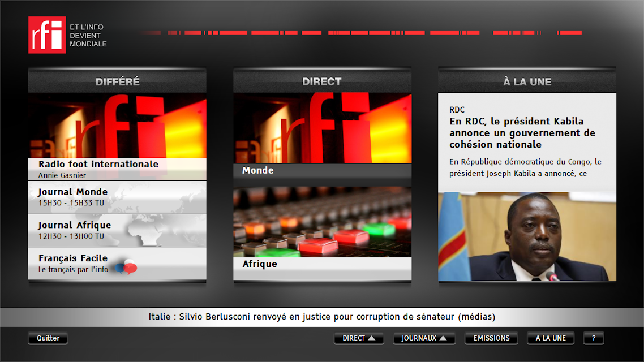
Task: Select the DIFFÉRÉ panel header
Action: click(117, 81)
